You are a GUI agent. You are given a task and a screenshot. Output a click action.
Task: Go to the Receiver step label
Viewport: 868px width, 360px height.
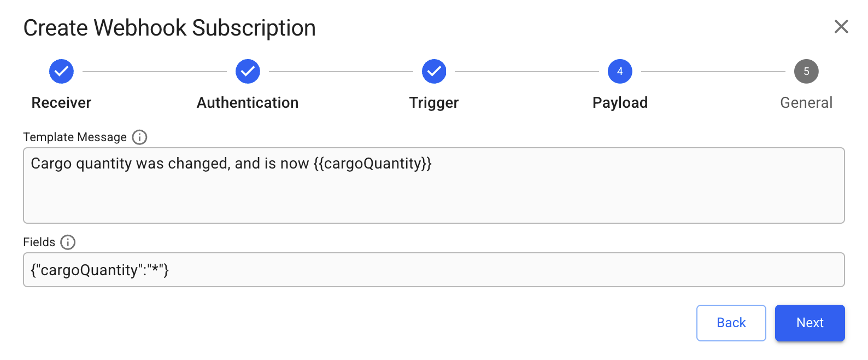tap(61, 103)
